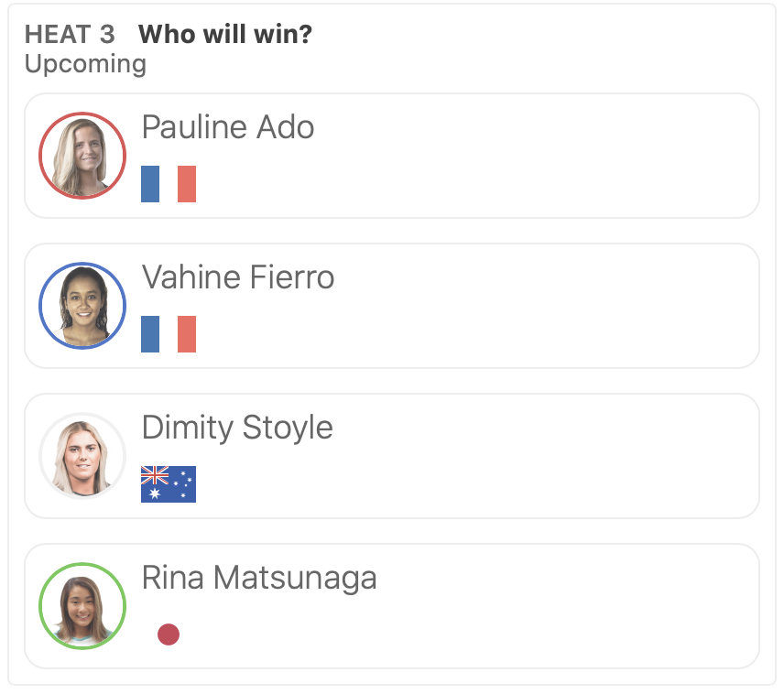The height and width of the screenshot is (694, 784).
Task: Click the Japanese flag under Rina Matsunaga
Action: 169,634
